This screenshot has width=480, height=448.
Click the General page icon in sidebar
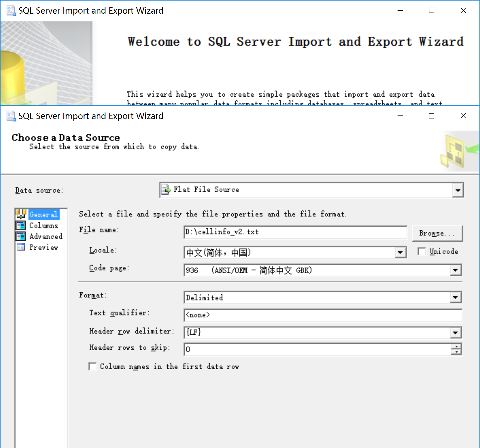click(x=21, y=214)
